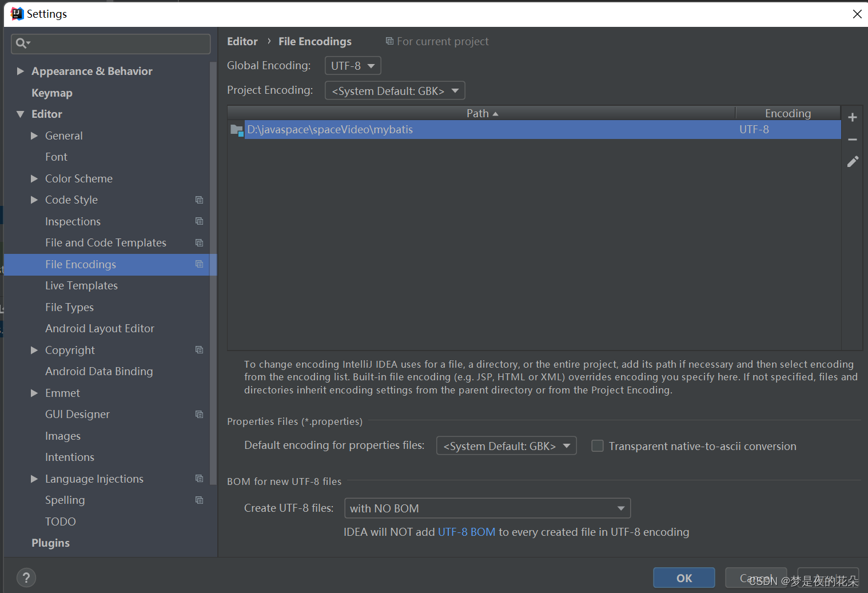Enable Transparent native-to-ascii conversion
The image size is (868, 593).
pyautogui.click(x=598, y=446)
